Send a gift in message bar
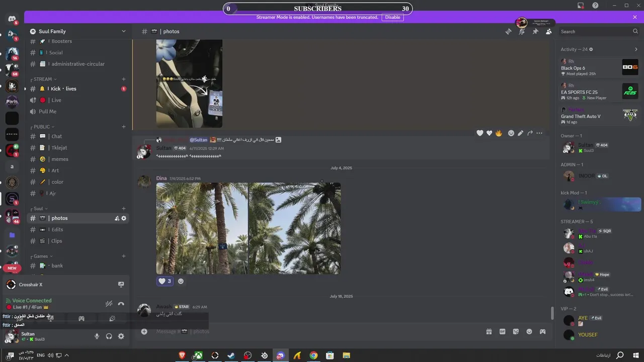 pos(489,331)
